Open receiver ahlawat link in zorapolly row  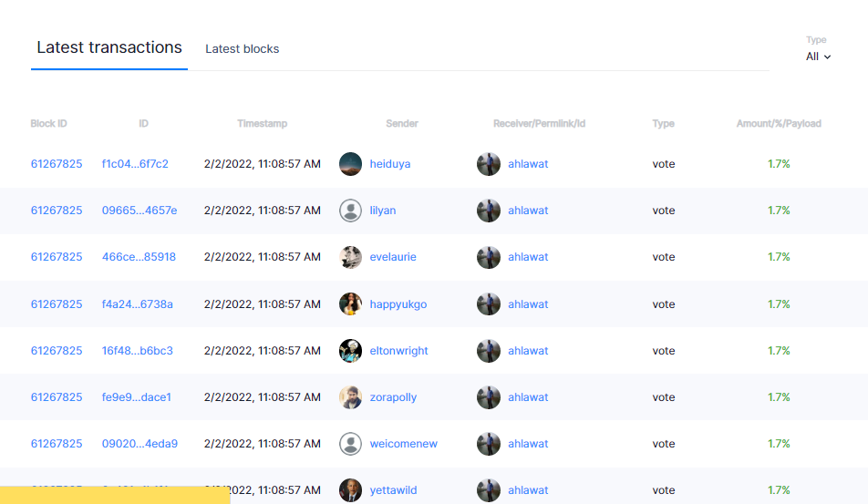(528, 396)
